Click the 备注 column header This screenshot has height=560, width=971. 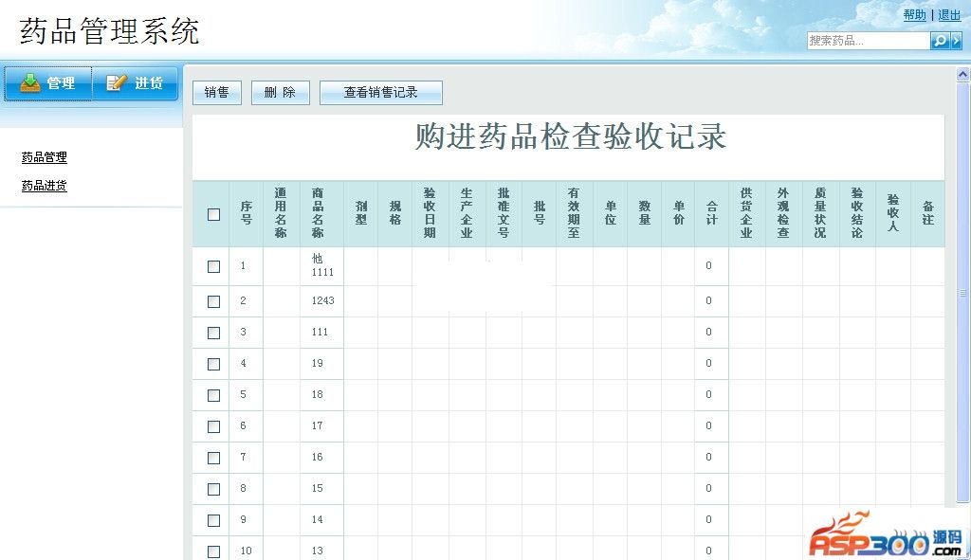[x=927, y=213]
